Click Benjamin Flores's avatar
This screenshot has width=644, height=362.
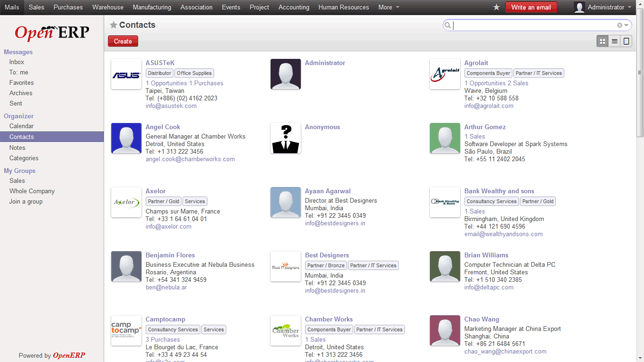126,267
